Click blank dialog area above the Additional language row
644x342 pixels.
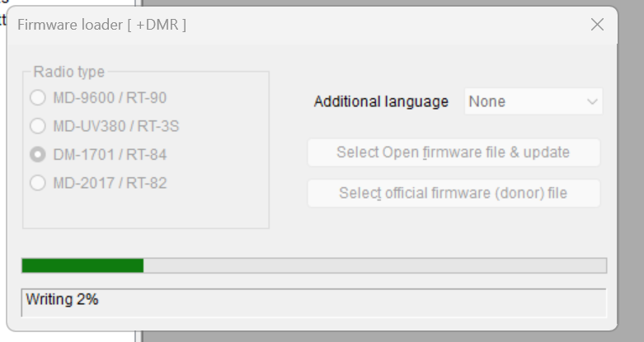pos(454,64)
